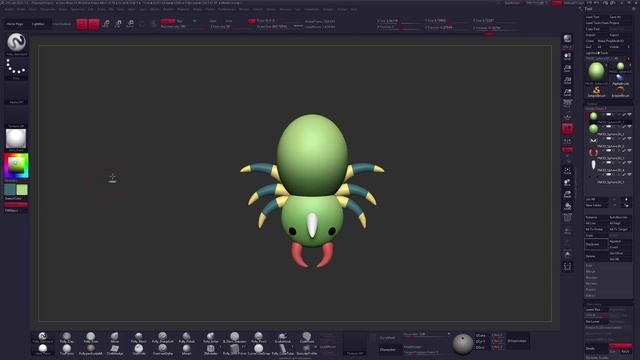Viewport: 640px width, 360px height.
Task: Hide the red fangs subtool with eye icon
Action: point(629,151)
